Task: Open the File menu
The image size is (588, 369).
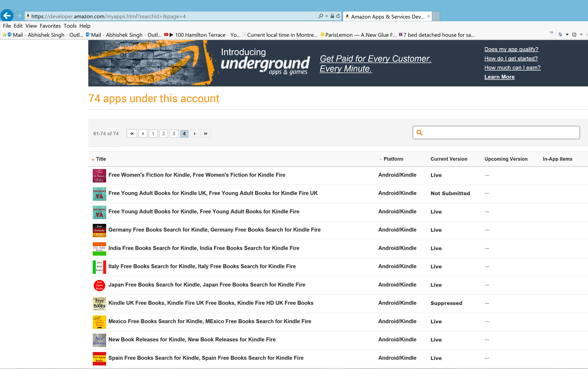Action: pyautogui.click(x=7, y=26)
